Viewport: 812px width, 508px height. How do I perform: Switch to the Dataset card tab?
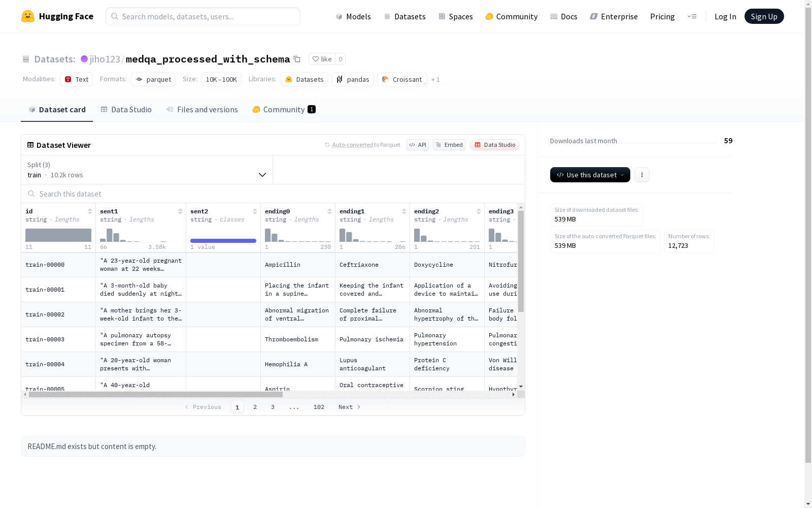57,109
